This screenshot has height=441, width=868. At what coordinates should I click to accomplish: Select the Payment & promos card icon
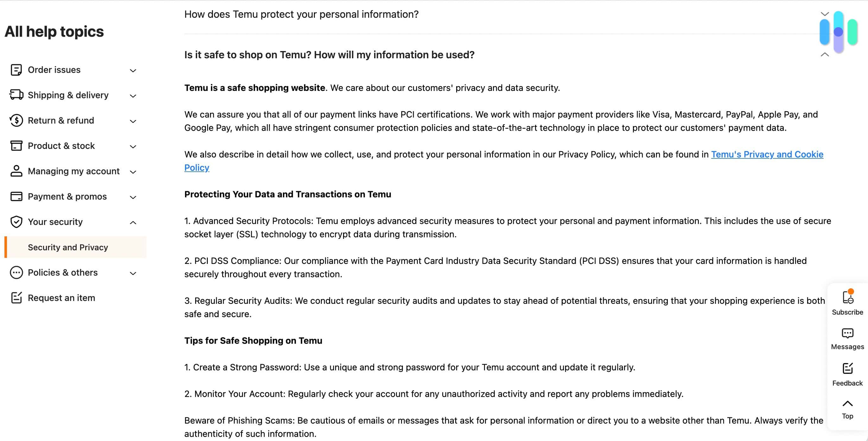pyautogui.click(x=16, y=196)
